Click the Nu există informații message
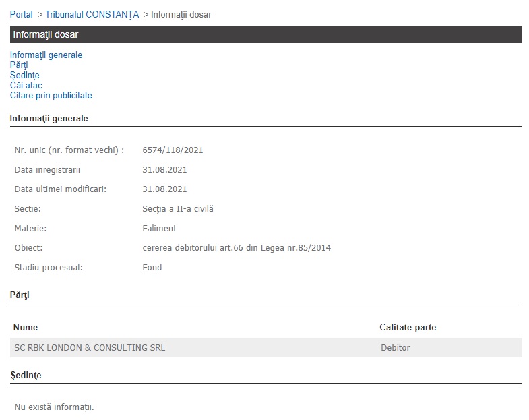 click(x=55, y=407)
